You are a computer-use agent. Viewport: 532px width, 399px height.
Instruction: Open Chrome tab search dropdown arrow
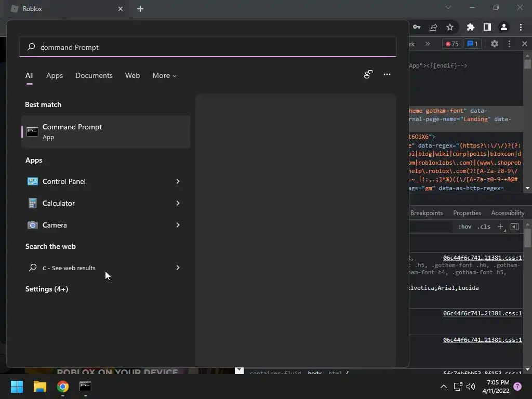point(448,7)
